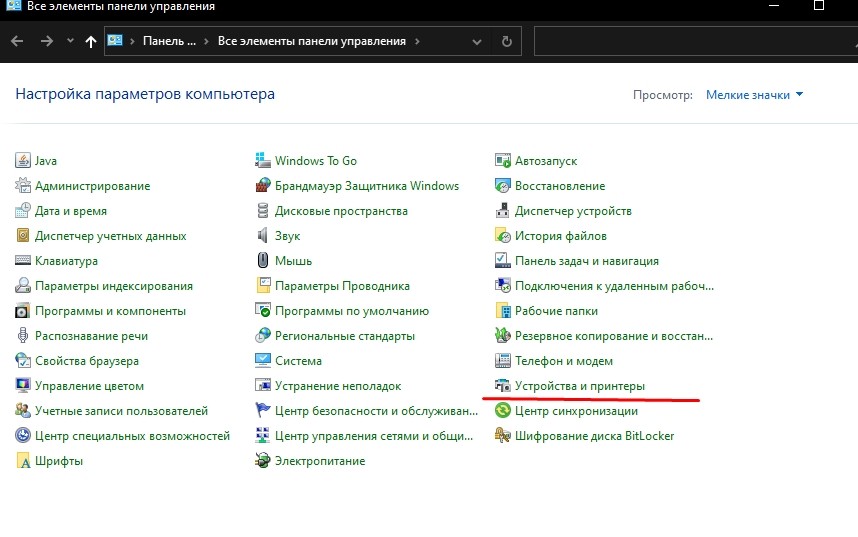Click the title bar Control Panel icon

click(13, 5)
